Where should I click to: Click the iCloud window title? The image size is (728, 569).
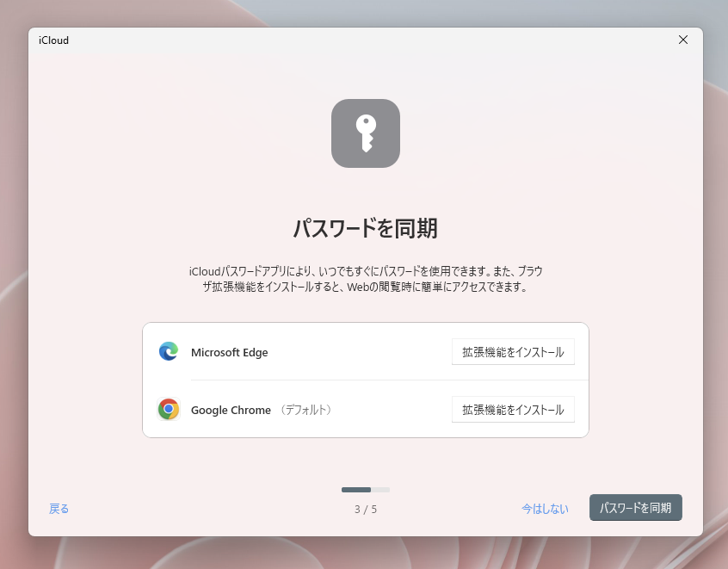(x=53, y=40)
